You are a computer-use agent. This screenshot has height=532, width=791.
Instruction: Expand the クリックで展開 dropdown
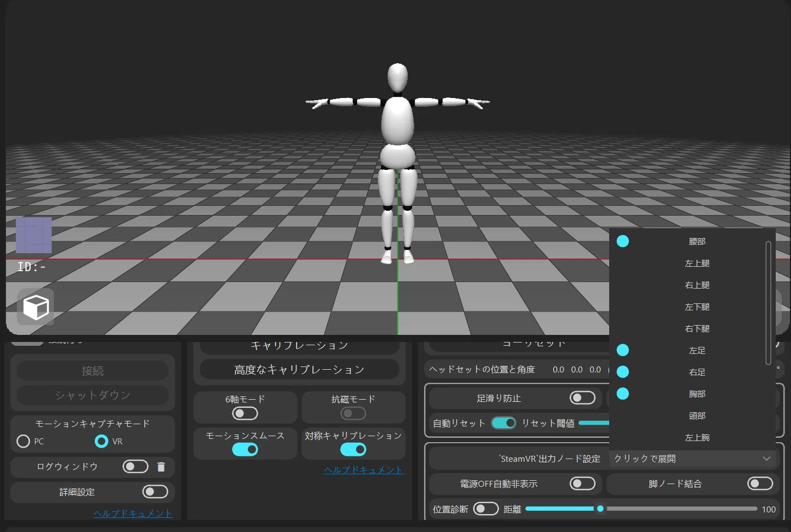(x=692, y=459)
